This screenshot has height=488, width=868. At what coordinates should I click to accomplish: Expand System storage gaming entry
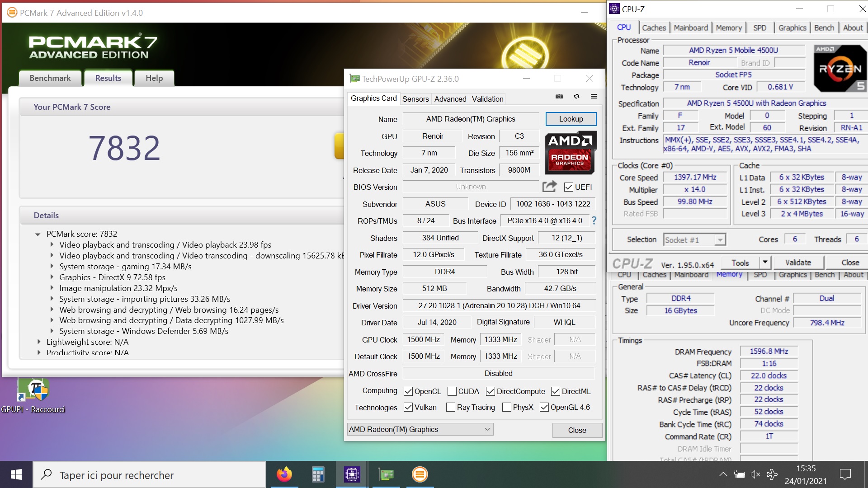(52, 266)
